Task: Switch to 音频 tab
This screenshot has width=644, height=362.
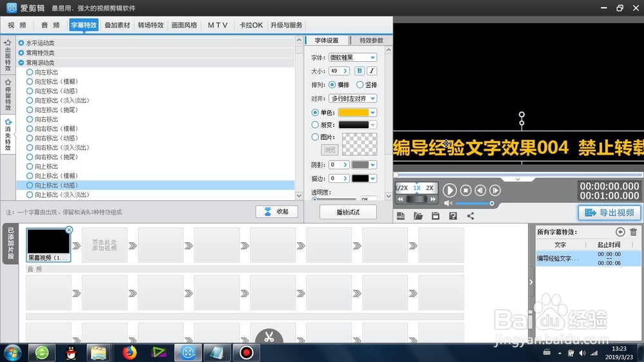Action: point(50,25)
